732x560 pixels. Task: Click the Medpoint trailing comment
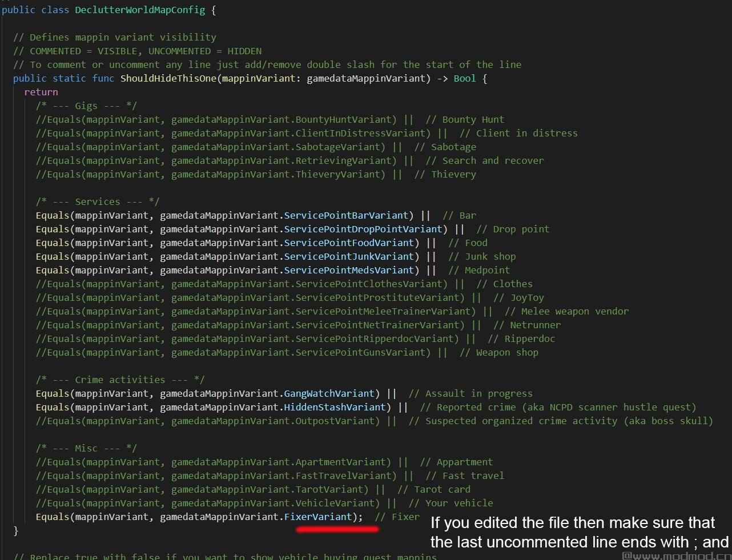pyautogui.click(x=479, y=270)
